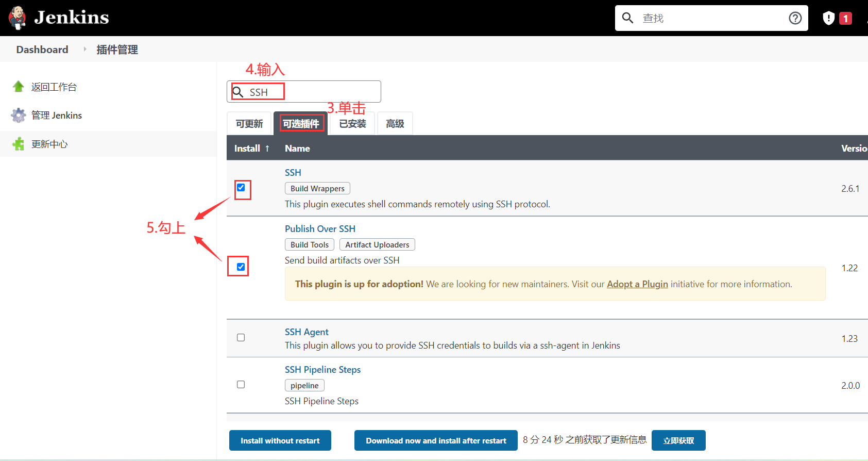Click the 插件管理 breadcrumb
868x461 pixels.
[x=117, y=50]
